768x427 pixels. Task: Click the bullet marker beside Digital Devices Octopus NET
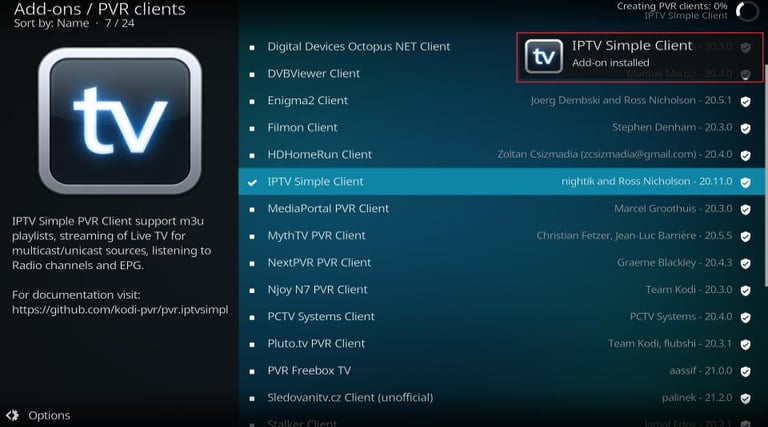click(252, 47)
